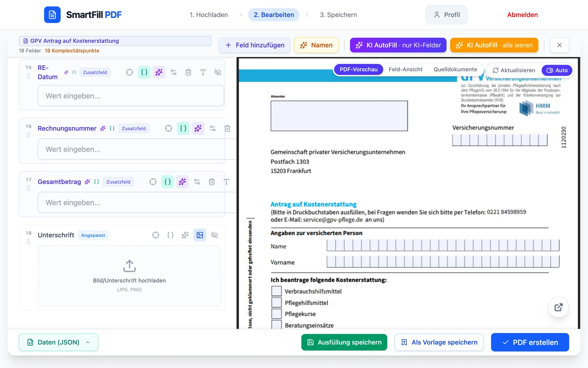The image size is (588, 368).
Task: Open the Quelldokumente tab
Action: click(x=455, y=69)
